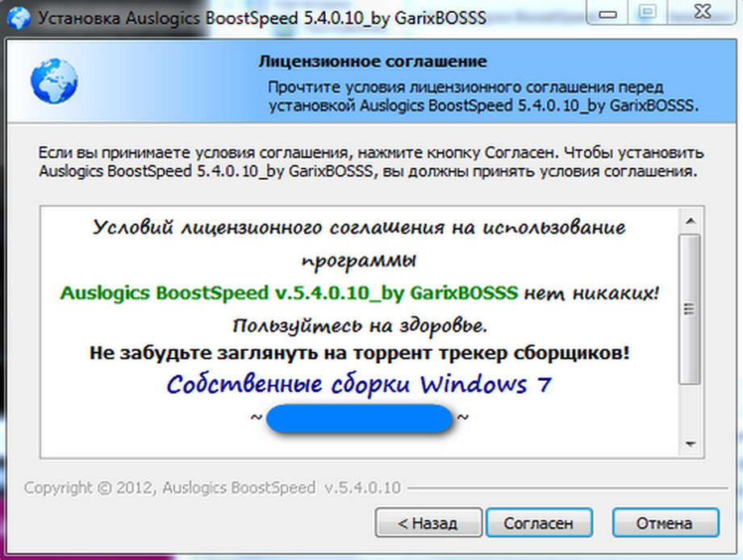Click the small globe icon in title bar
This screenshot has height=560, width=743.
click(x=18, y=18)
